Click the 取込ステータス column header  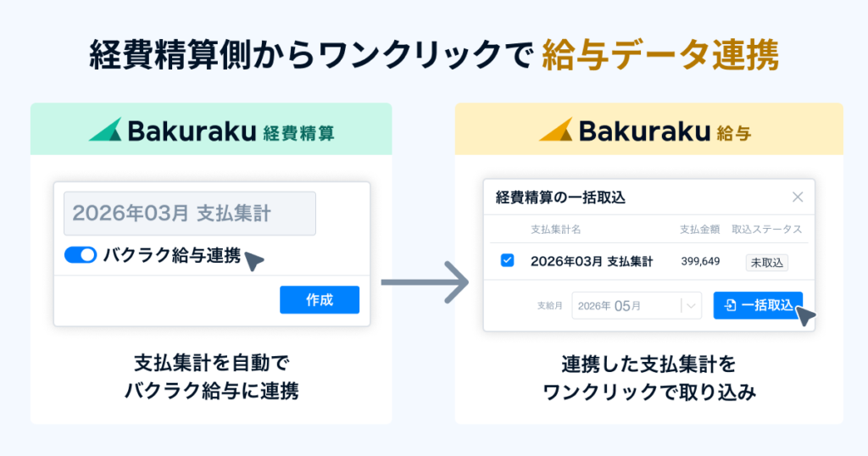pyautogui.click(x=766, y=230)
